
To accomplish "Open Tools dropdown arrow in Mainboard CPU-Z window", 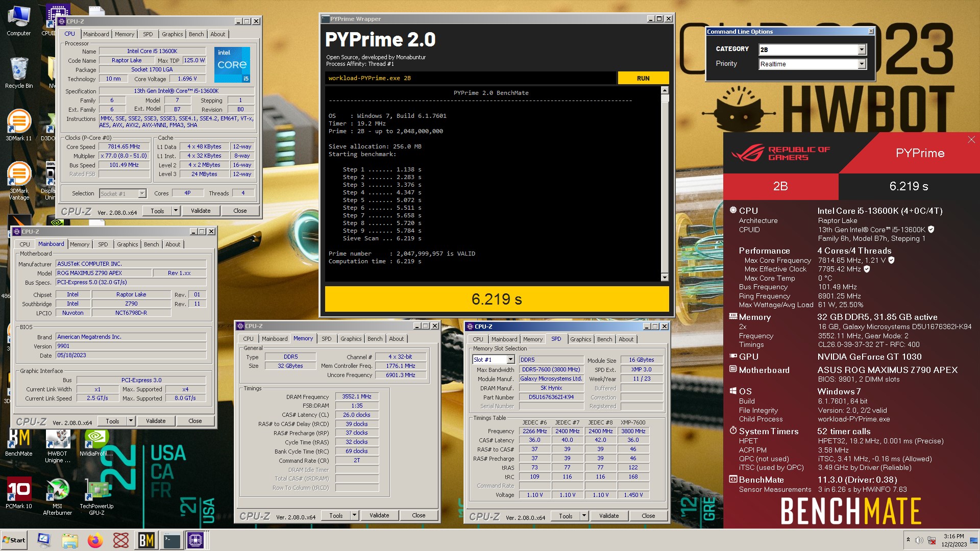I will tap(131, 421).
